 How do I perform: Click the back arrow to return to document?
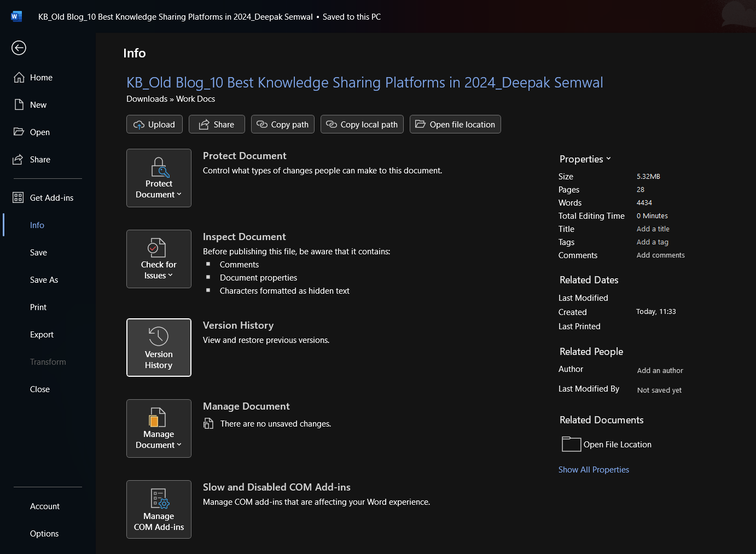(19, 48)
